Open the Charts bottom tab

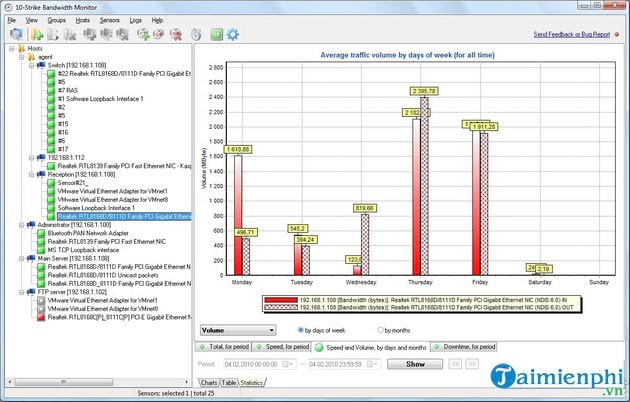209,383
